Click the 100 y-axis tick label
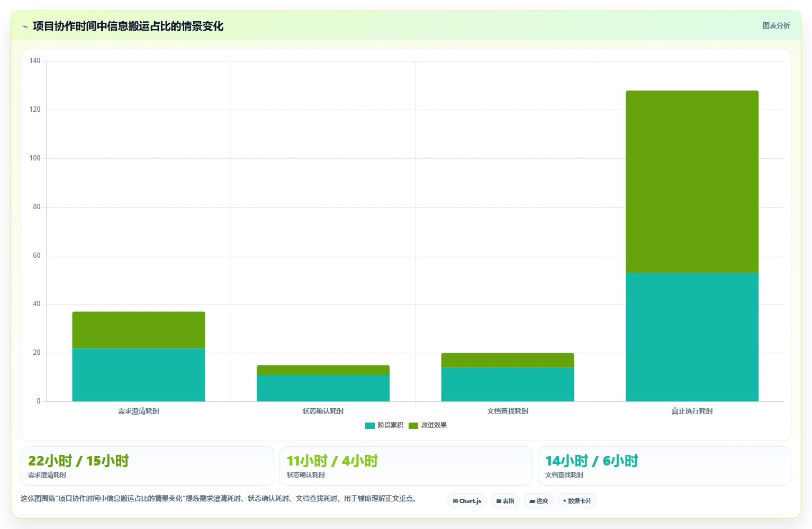The width and height of the screenshot is (812, 529). pos(35,158)
